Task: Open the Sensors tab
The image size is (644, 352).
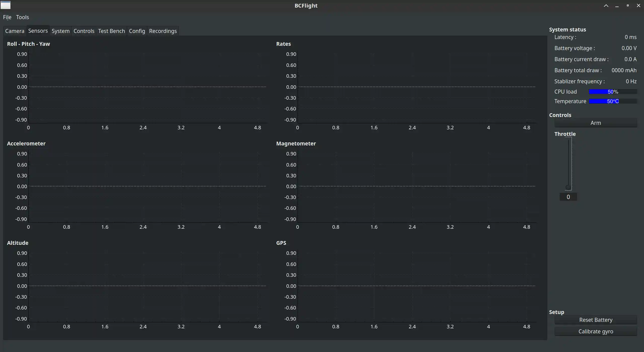Action: pos(38,31)
